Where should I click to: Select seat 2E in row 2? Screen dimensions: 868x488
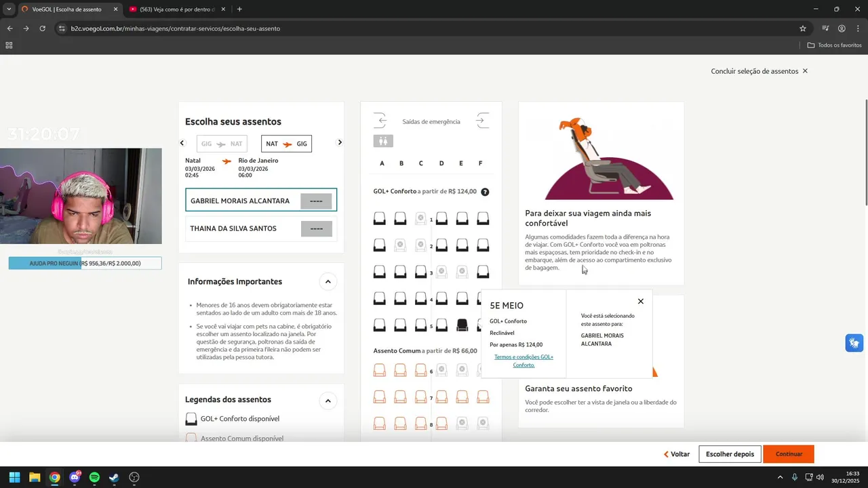point(462,245)
